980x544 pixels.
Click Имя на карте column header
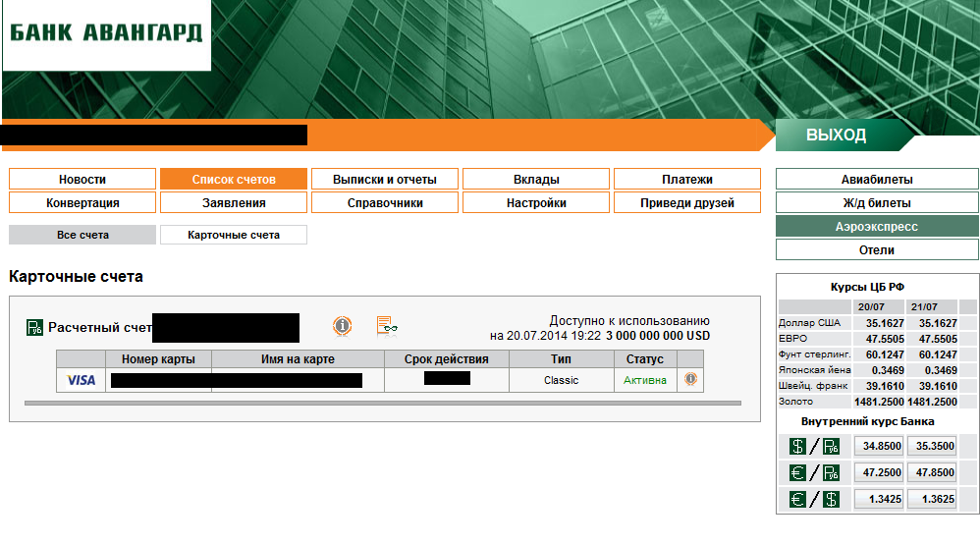click(298, 359)
